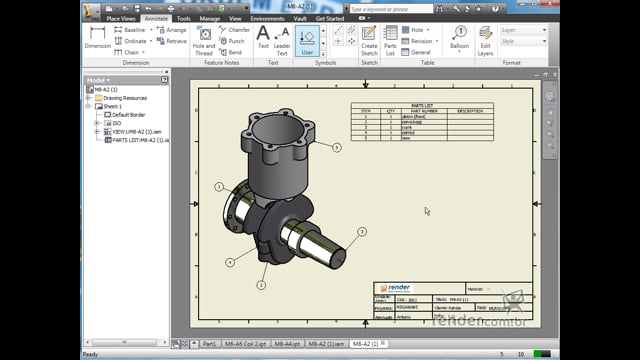
Task: Activate the Text tool
Action: [x=263, y=38]
